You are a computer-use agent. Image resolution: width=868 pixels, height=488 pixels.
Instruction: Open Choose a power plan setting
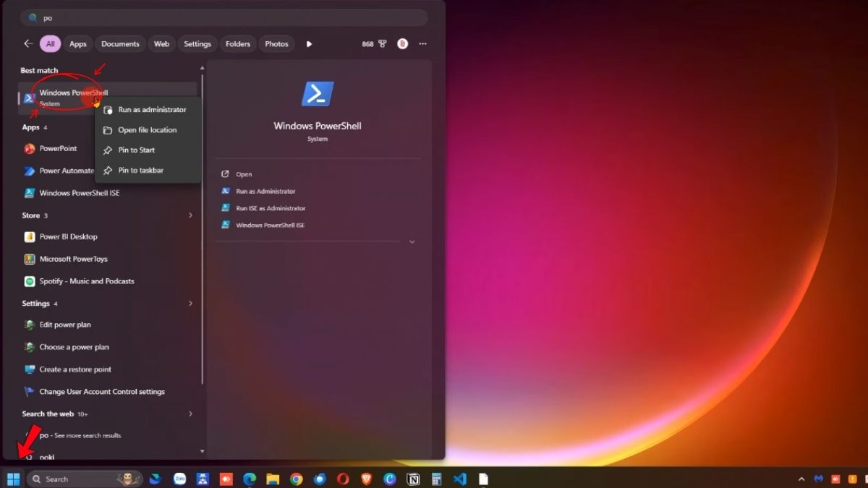point(109,347)
